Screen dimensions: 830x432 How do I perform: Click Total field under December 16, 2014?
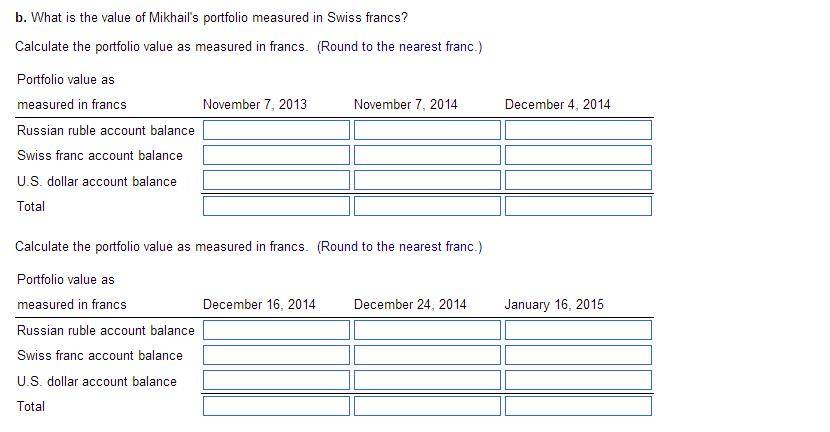coord(276,406)
